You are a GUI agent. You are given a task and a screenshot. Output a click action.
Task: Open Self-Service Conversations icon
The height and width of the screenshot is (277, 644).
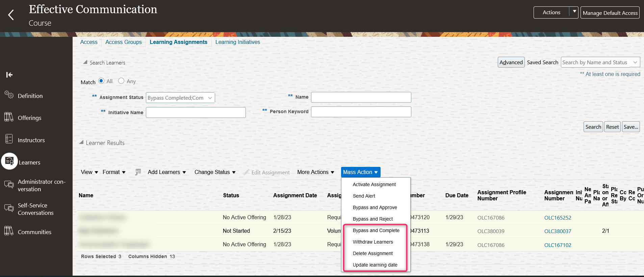(9, 208)
